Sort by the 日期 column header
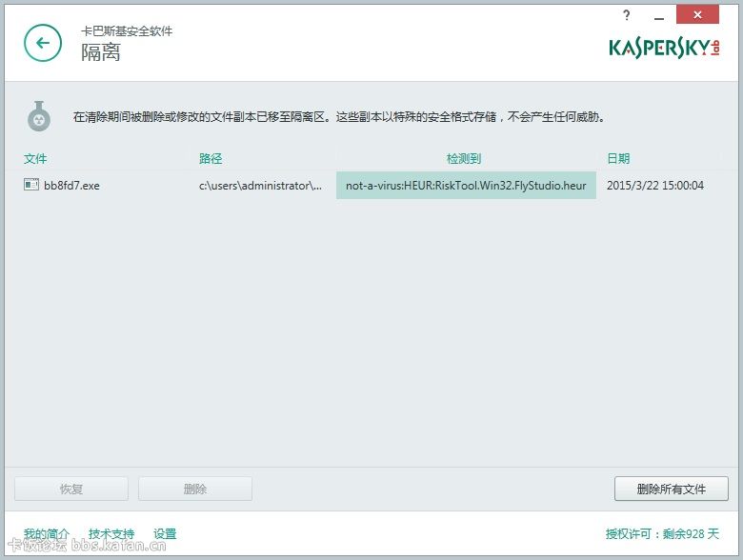The height and width of the screenshot is (560, 743). tap(618, 159)
